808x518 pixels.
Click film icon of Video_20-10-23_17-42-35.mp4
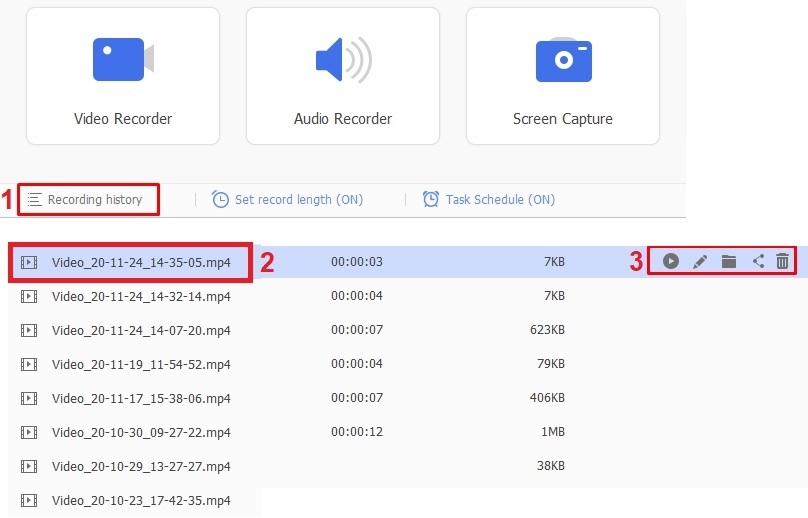29,500
